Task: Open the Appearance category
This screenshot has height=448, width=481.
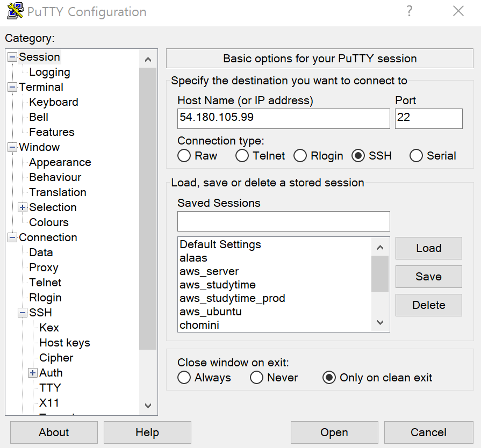Action: (x=60, y=162)
